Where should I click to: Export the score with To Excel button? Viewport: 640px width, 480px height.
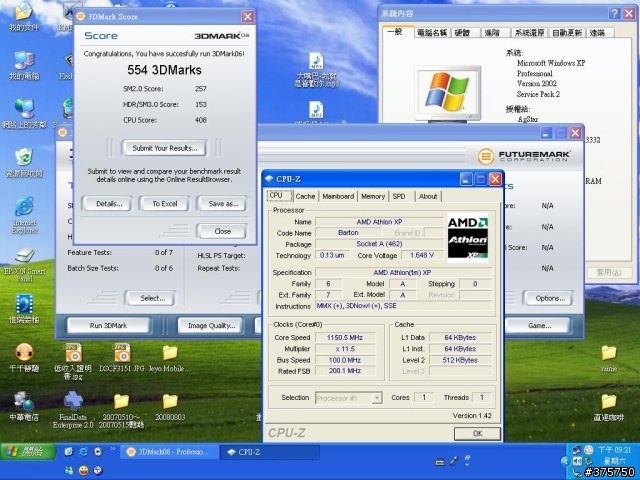pyautogui.click(x=164, y=204)
